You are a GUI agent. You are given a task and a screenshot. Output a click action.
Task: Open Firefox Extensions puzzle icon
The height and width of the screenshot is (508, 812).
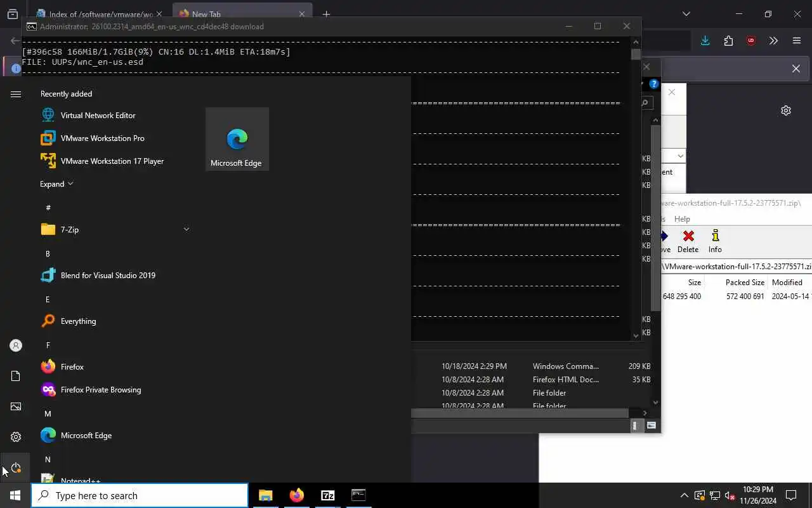728,41
